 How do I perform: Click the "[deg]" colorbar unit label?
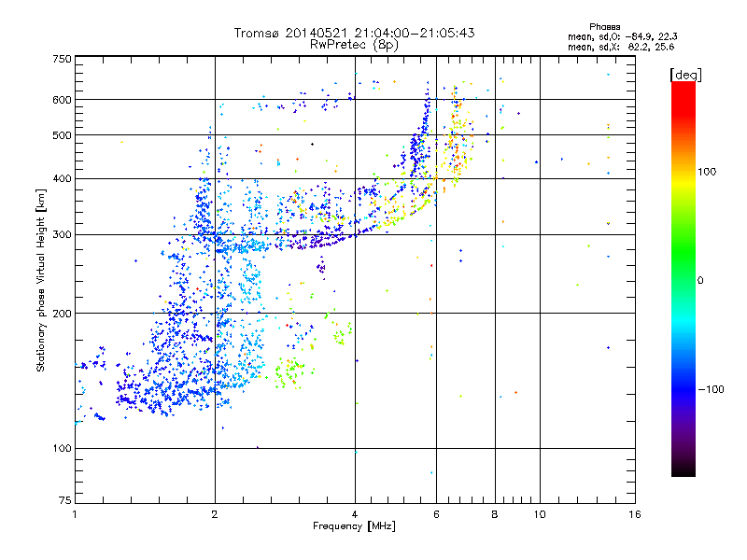pyautogui.click(x=685, y=75)
